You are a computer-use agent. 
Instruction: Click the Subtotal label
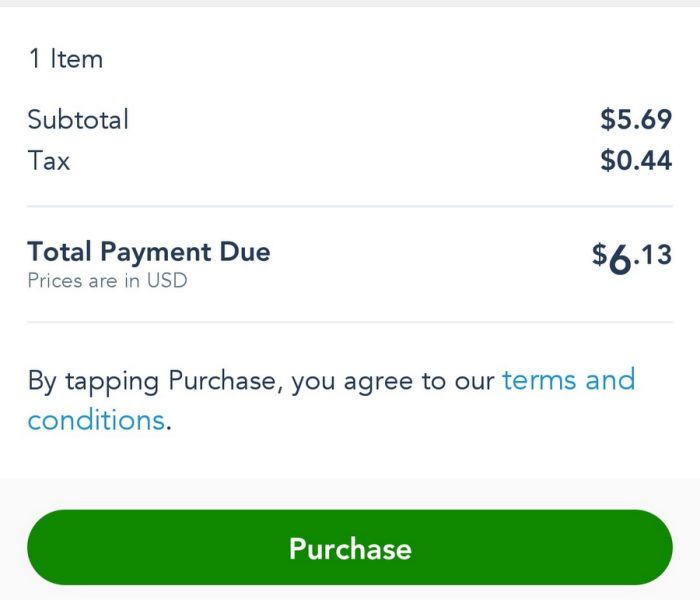click(x=78, y=120)
